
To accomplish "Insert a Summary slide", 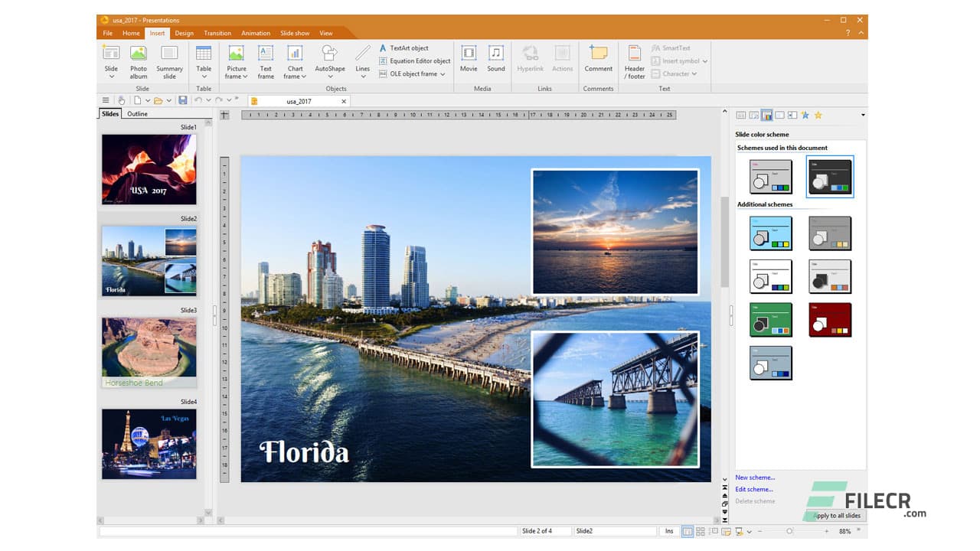I will pos(169,61).
